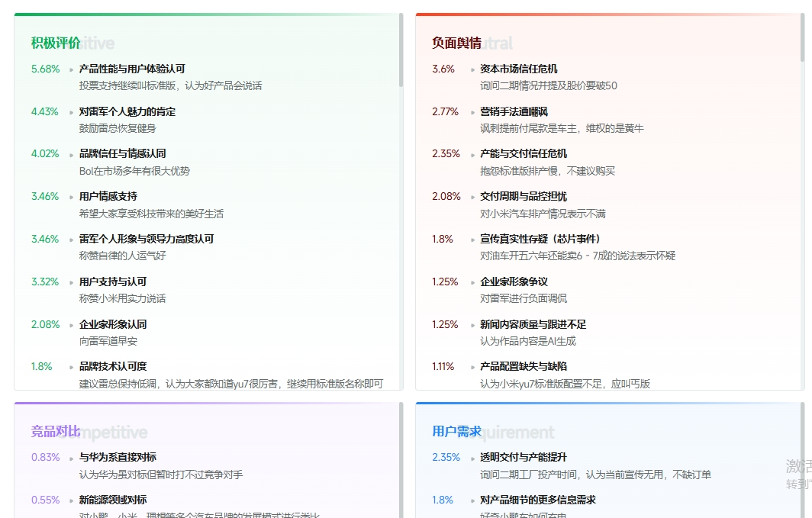
Task: Select the 雷军个人形象与领导力高度认可 title
Action: pyautogui.click(x=147, y=239)
